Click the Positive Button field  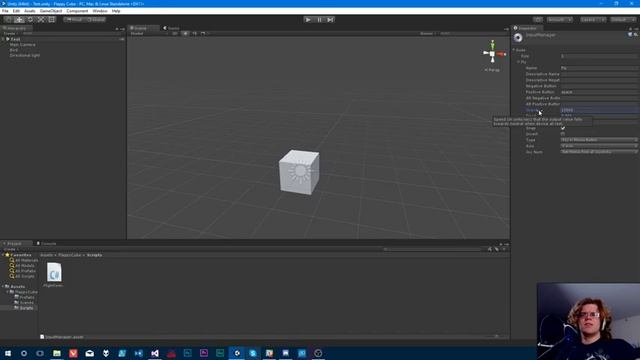click(600, 92)
